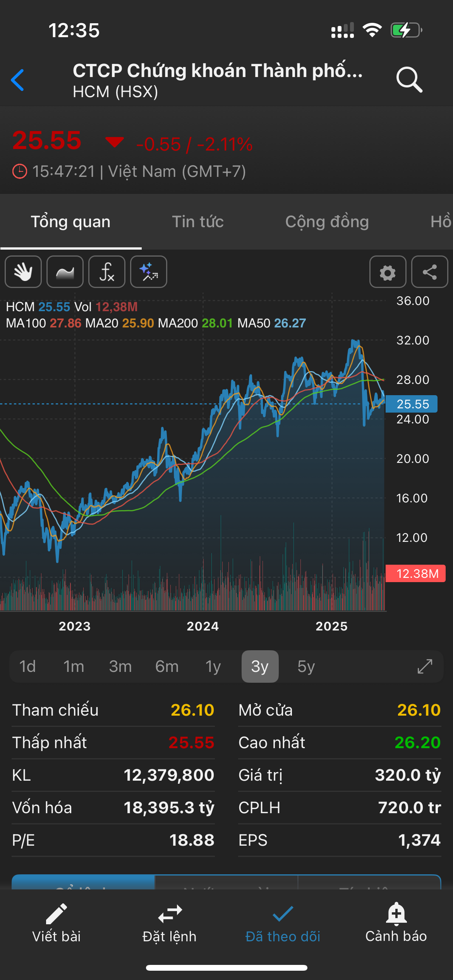This screenshot has width=453, height=980.
Task: Open the 'Cảnh báo' alert bell
Action: coord(396,923)
